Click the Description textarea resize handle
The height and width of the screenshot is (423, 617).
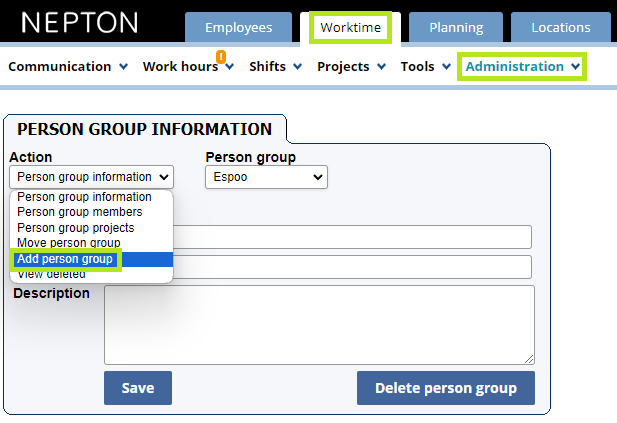(529, 359)
